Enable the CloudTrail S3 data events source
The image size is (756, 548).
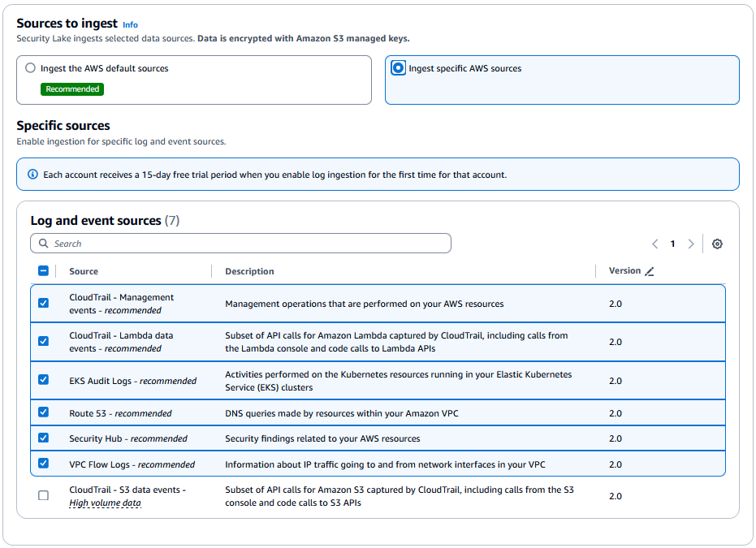(43, 494)
